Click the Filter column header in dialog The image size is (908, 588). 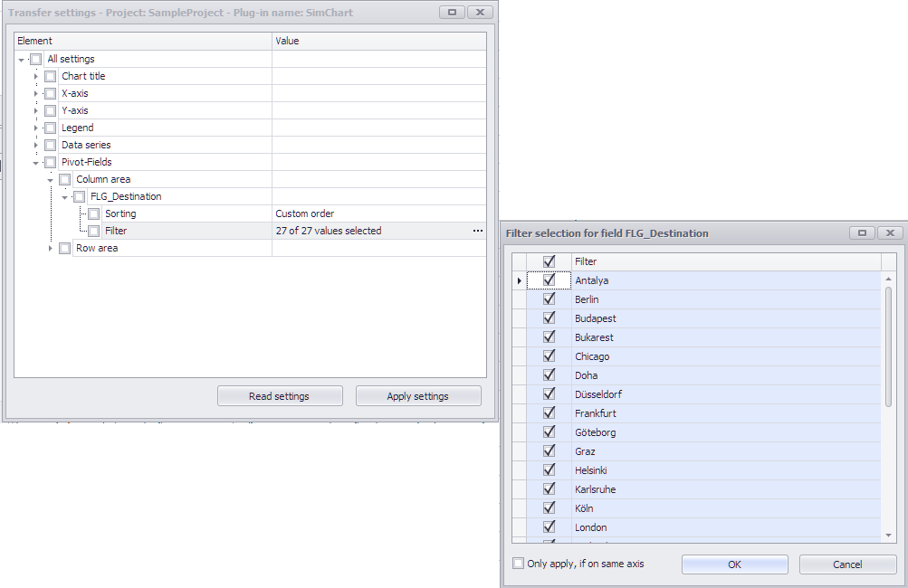point(726,261)
